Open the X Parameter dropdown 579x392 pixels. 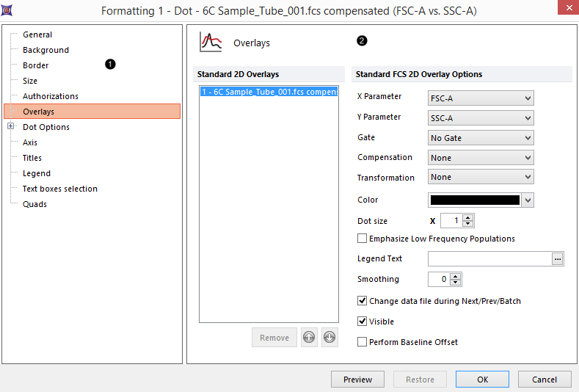pyautogui.click(x=481, y=98)
